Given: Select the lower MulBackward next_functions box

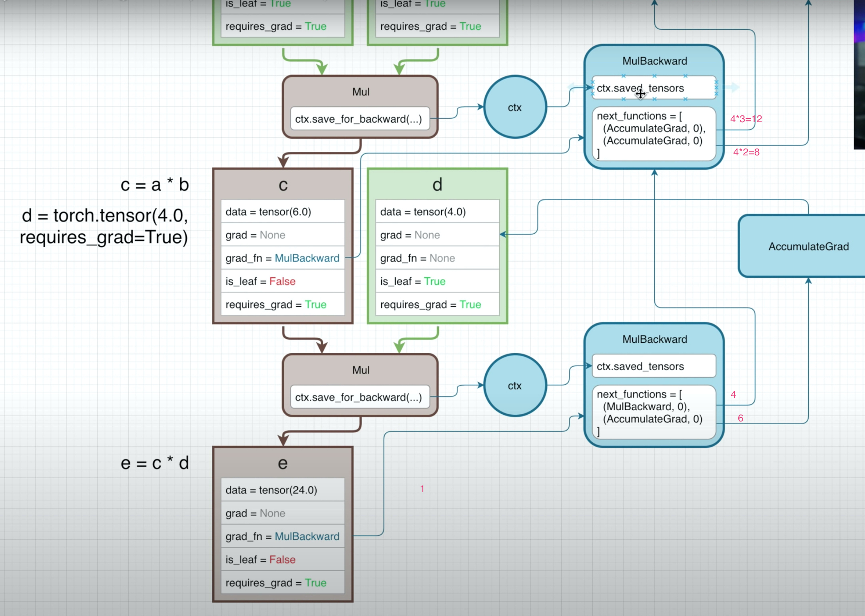Looking at the screenshot, I should coord(654,412).
